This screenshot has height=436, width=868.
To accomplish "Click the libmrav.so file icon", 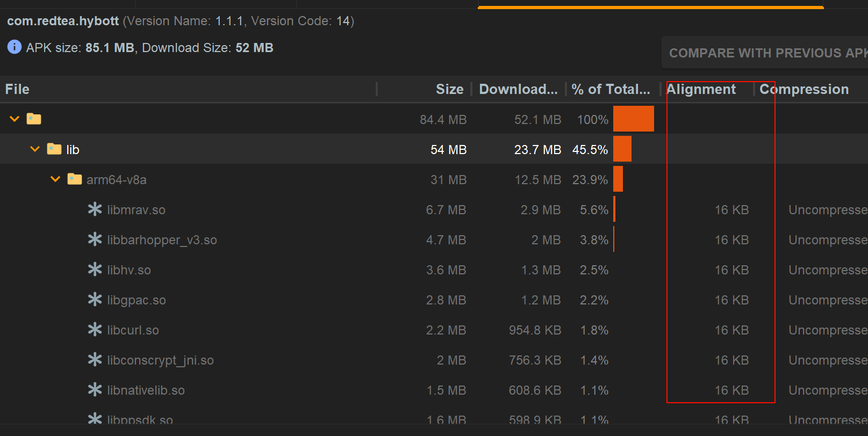I will (95, 209).
